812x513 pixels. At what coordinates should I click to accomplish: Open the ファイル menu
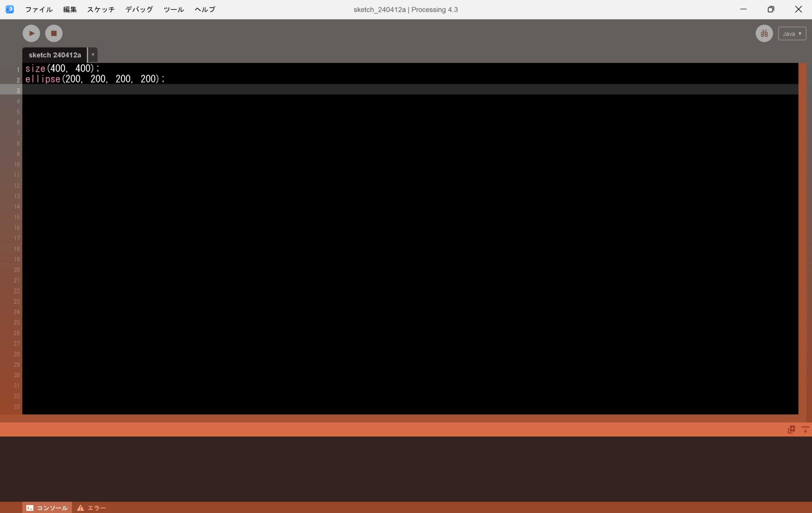(38, 9)
